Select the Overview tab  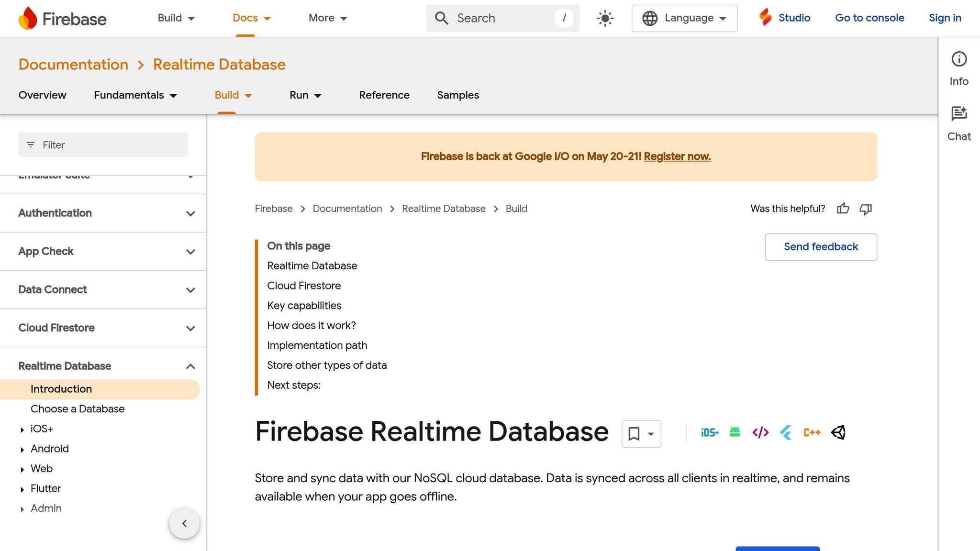coord(42,95)
